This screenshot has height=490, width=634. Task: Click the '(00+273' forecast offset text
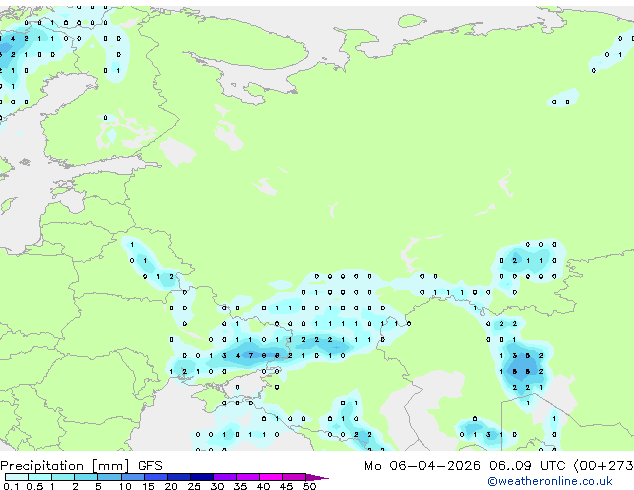tap(604, 466)
